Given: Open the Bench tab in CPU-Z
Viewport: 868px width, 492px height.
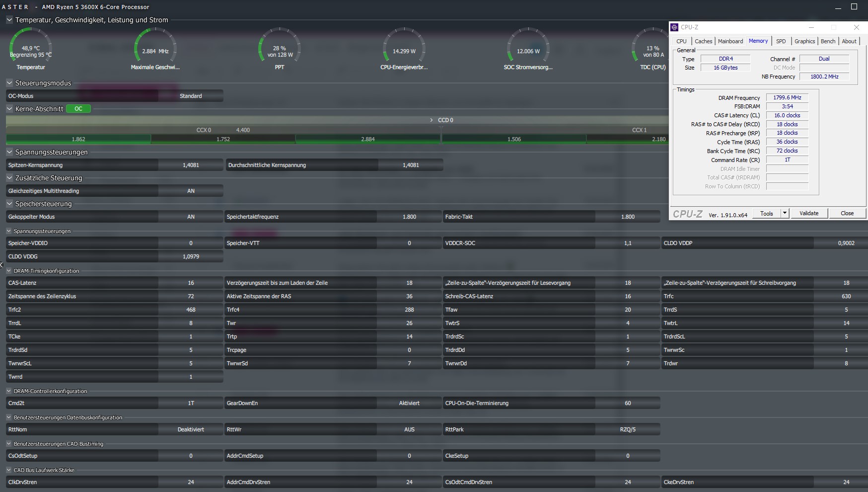Looking at the screenshot, I should click(828, 41).
